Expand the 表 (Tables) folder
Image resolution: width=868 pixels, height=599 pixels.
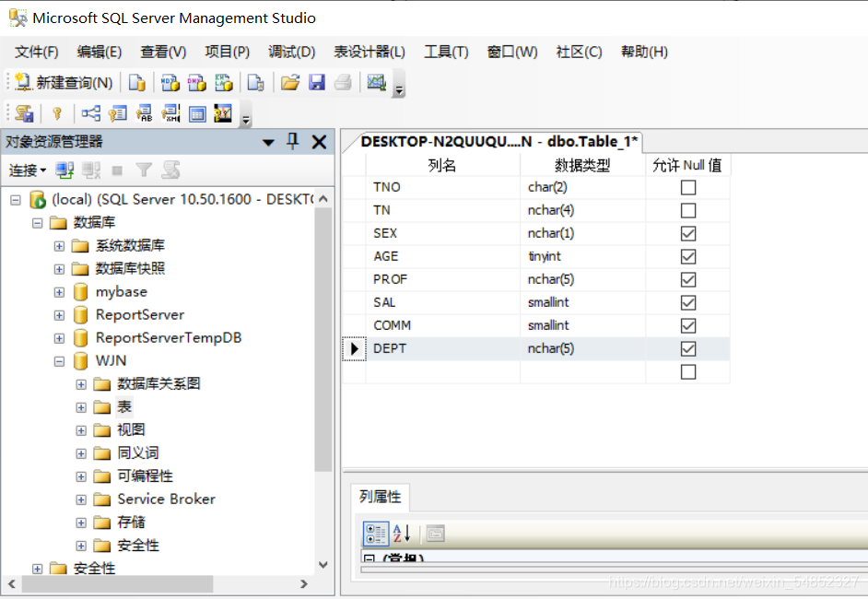[x=81, y=407]
